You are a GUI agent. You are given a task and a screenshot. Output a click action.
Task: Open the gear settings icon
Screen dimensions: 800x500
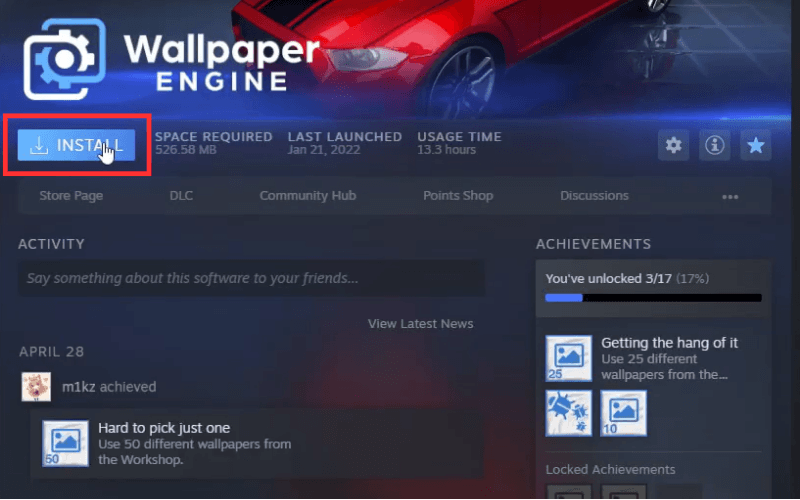(x=673, y=145)
